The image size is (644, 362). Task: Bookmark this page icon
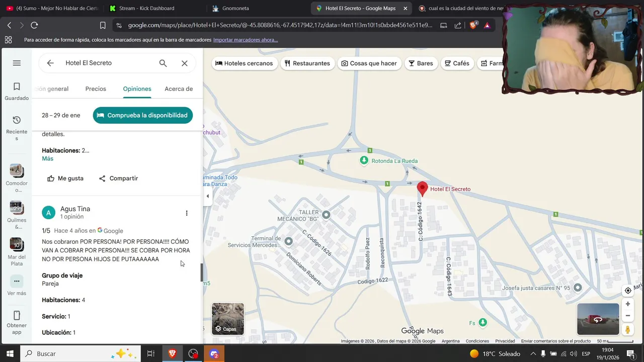pos(103,25)
